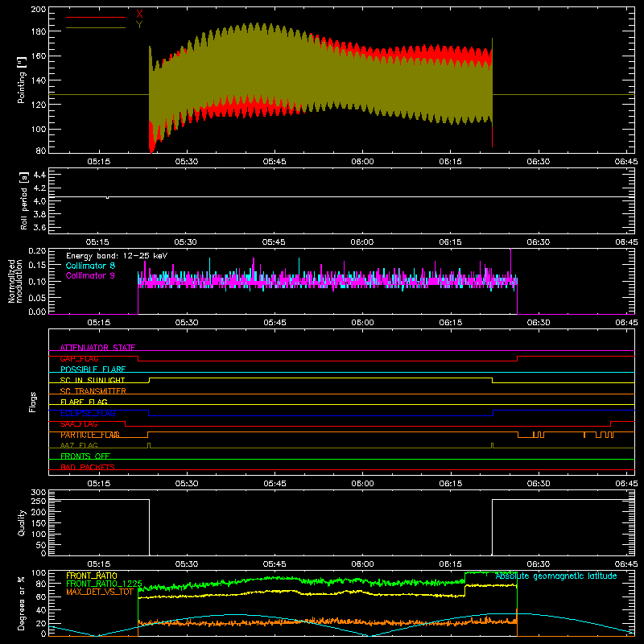This screenshot has height=644, width=644.
Task: Select the SC_IN_SUNLIGHT label
Action: pos(93,380)
